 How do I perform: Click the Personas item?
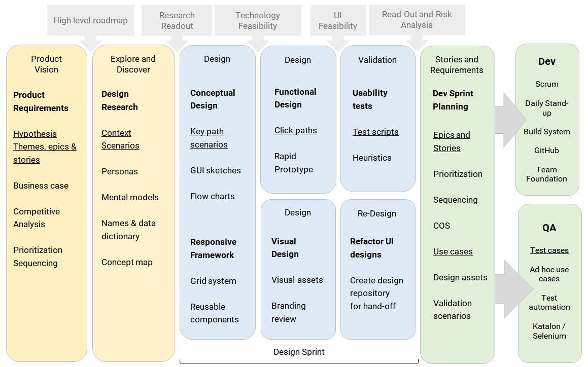[x=120, y=171]
